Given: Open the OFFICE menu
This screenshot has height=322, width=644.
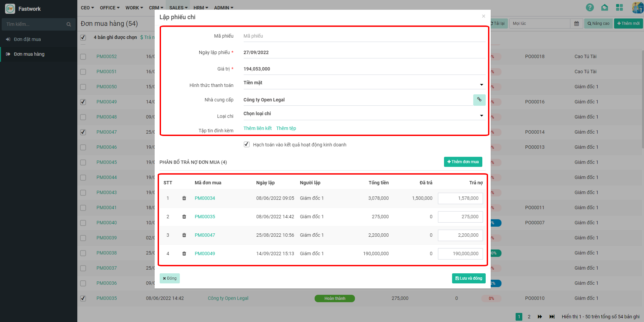Looking at the screenshot, I should [110, 8].
